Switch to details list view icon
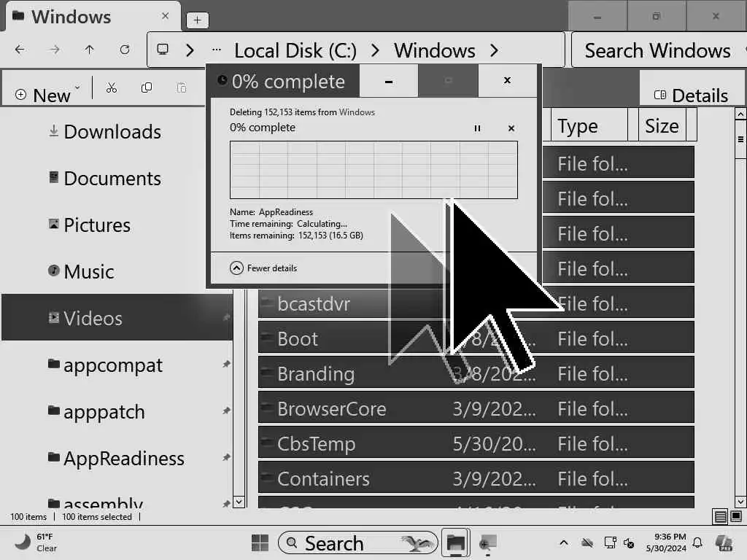The image size is (747, 560). (720, 516)
